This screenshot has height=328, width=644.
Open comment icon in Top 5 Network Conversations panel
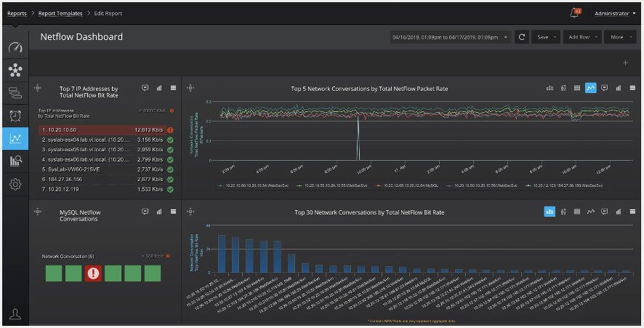pyautogui.click(x=604, y=87)
